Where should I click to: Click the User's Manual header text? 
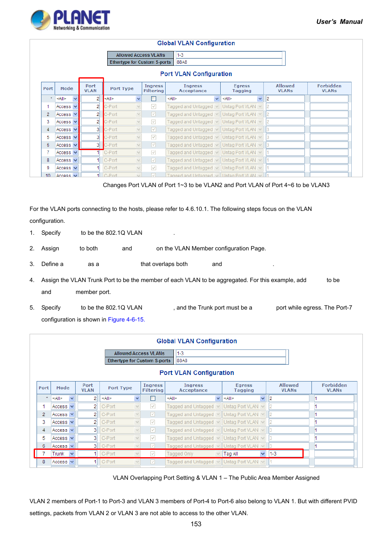coord(339,22)
